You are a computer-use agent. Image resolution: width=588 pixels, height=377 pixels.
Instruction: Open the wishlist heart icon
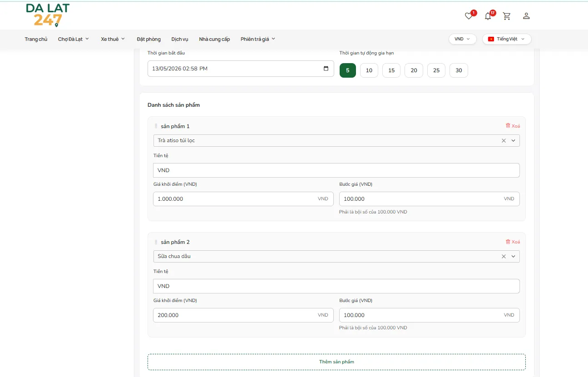click(x=469, y=16)
